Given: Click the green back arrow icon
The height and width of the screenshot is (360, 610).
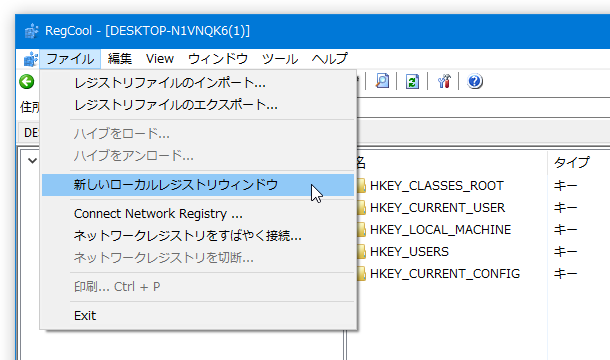Looking at the screenshot, I should (x=27, y=82).
